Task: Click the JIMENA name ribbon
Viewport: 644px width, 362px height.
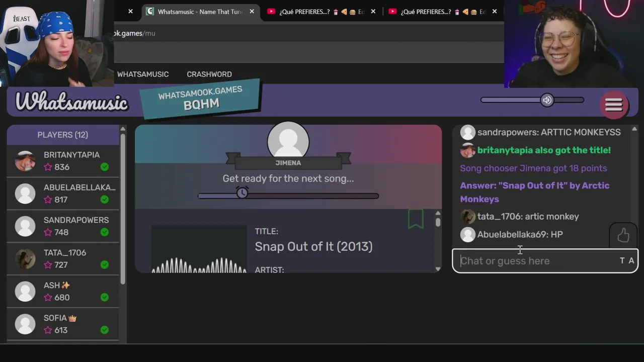Action: click(x=288, y=162)
